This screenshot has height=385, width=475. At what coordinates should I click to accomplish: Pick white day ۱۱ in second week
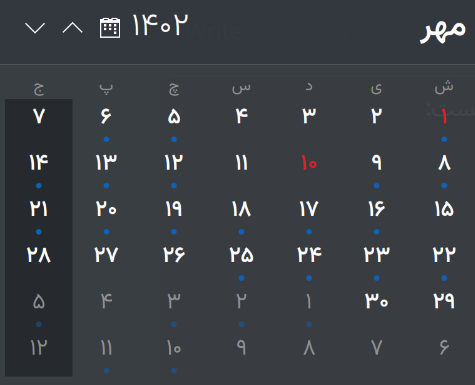tap(241, 163)
